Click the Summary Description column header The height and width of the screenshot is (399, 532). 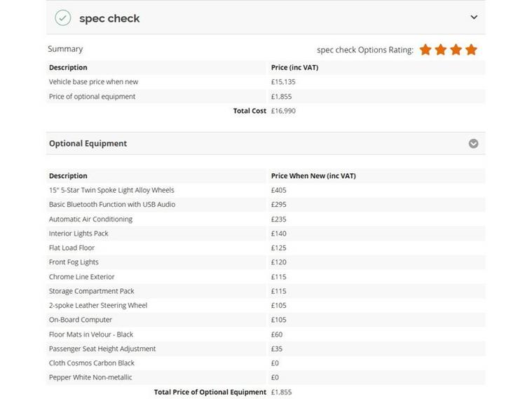[x=68, y=67]
